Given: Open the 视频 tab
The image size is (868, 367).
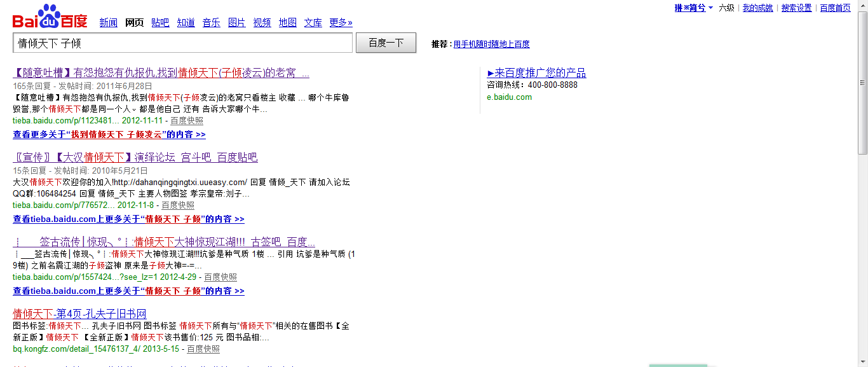Looking at the screenshot, I should pos(262,22).
